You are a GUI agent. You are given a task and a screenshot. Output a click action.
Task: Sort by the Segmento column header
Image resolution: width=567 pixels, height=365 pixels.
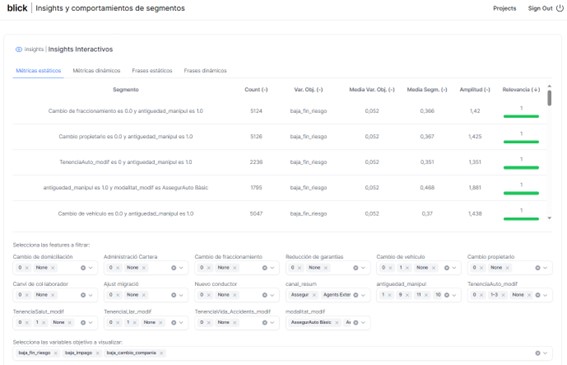coord(125,89)
